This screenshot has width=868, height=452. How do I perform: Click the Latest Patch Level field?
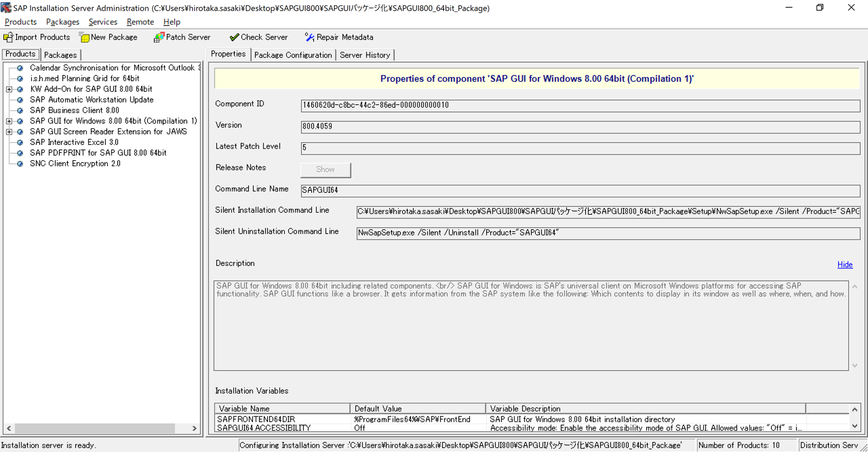tap(580, 148)
